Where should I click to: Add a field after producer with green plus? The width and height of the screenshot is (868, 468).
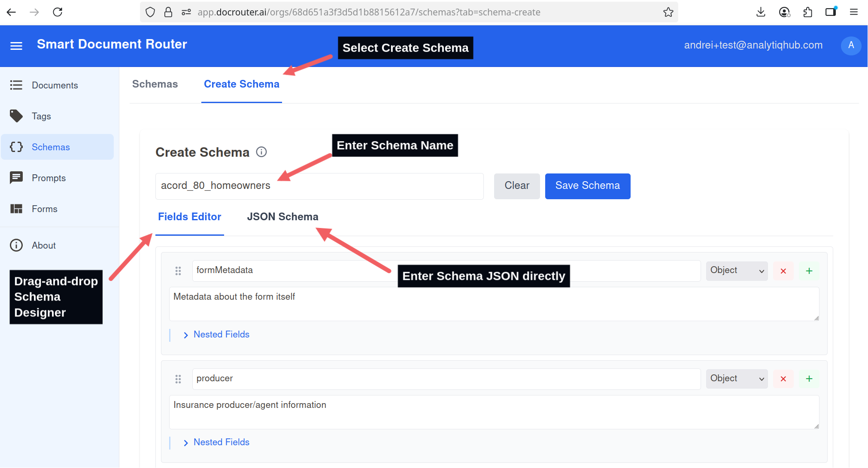pos(809,379)
